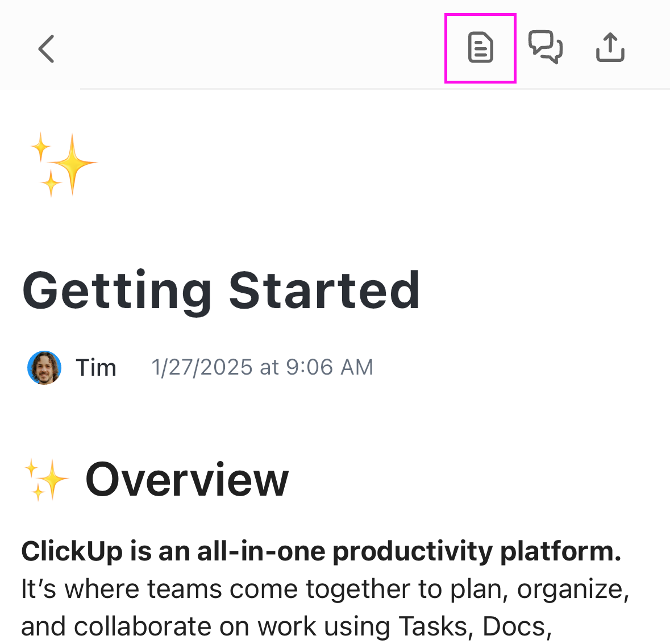This screenshot has width=670, height=644.
Task: Open the document outline icon in the toolbar
Action: [480, 47]
